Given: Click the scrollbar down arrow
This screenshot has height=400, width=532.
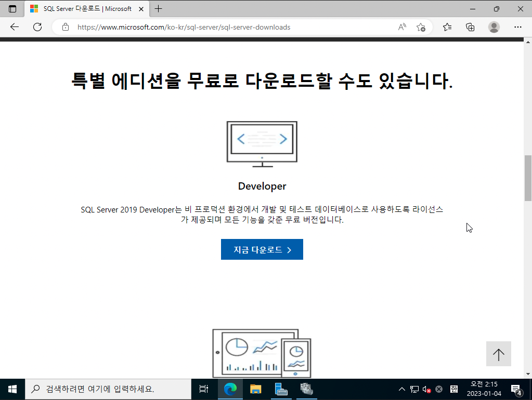Looking at the screenshot, I should click(x=528, y=374).
